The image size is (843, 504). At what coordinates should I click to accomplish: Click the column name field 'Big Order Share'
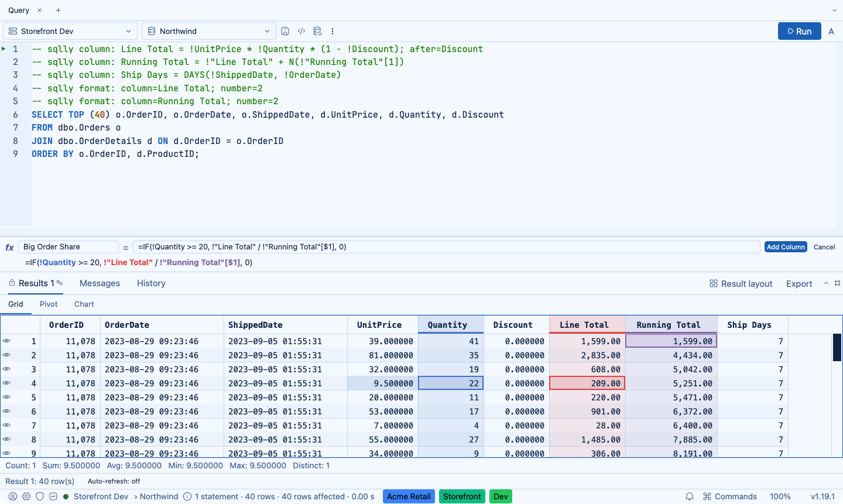click(x=68, y=247)
